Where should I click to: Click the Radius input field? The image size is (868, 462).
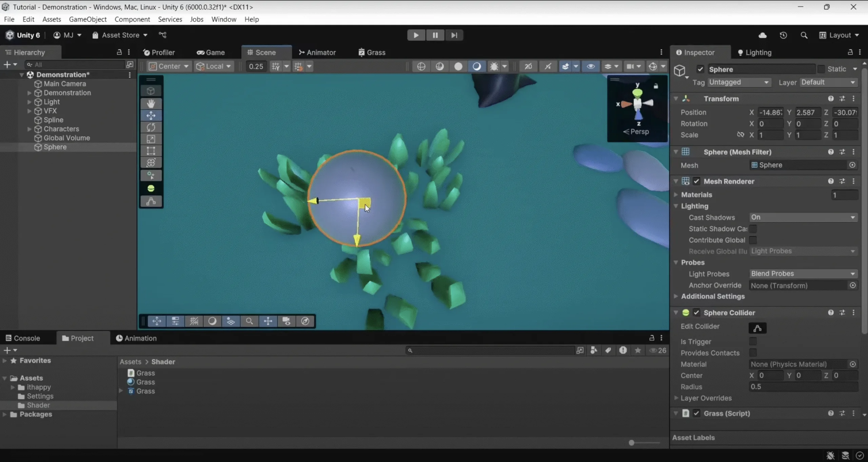[x=803, y=387]
